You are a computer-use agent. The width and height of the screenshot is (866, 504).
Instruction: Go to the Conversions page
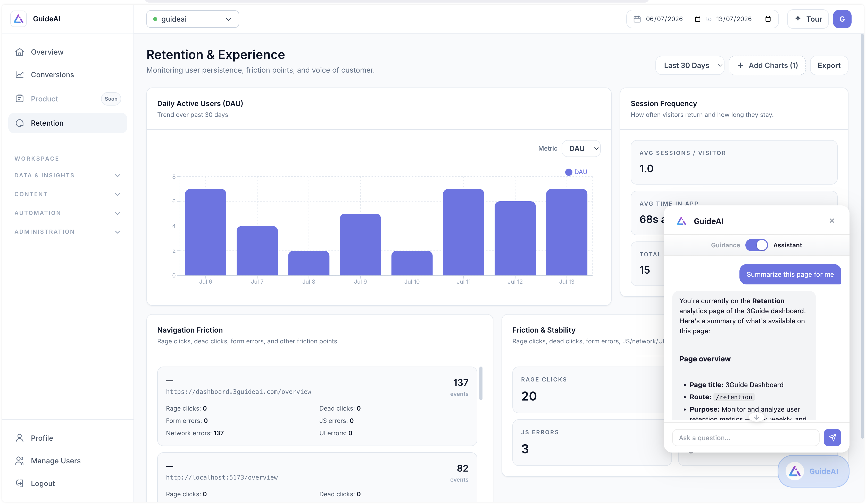tap(52, 74)
